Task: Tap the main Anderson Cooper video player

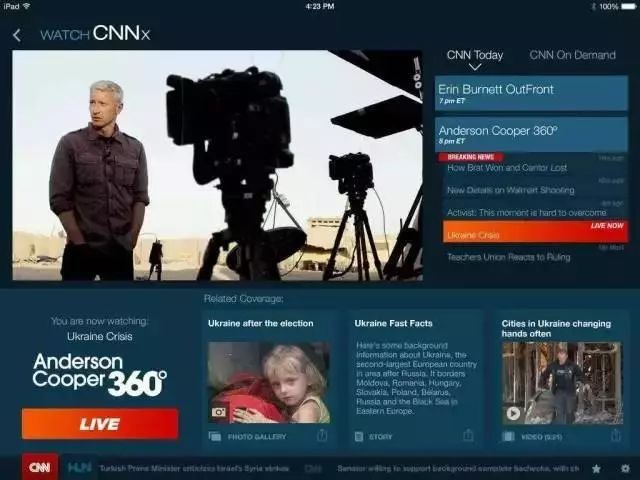Action: tap(218, 165)
